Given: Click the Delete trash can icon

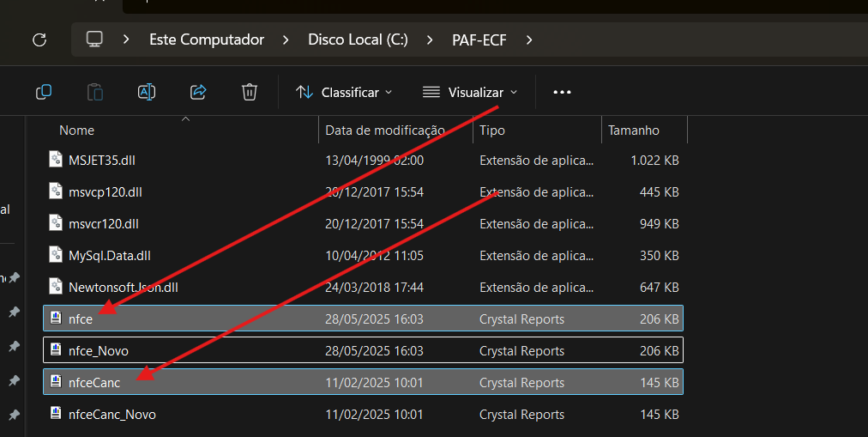Looking at the screenshot, I should point(250,92).
